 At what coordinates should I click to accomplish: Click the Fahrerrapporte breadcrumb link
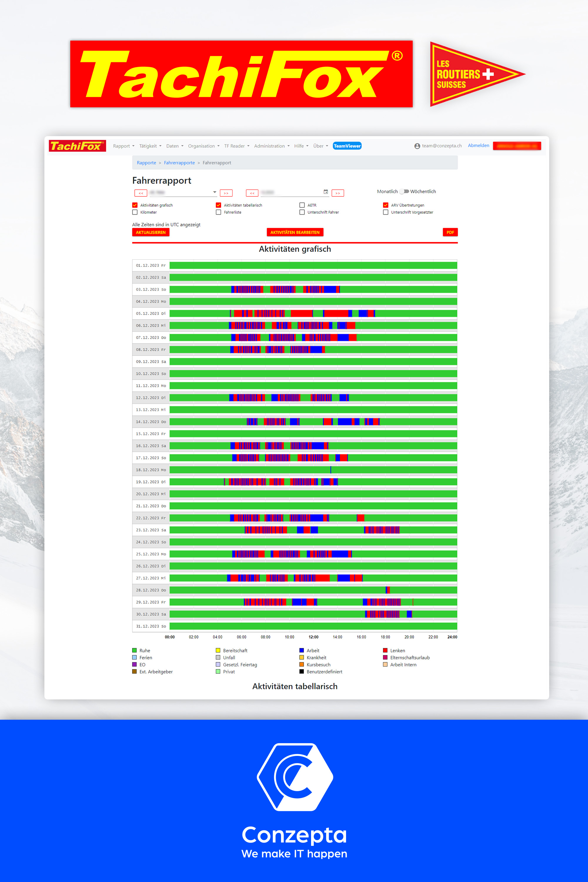point(179,163)
